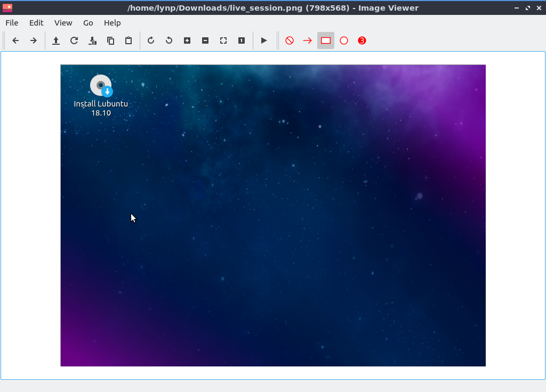Image resolution: width=546 pixels, height=392 pixels.
Task: Show image at original size
Action: tap(242, 40)
